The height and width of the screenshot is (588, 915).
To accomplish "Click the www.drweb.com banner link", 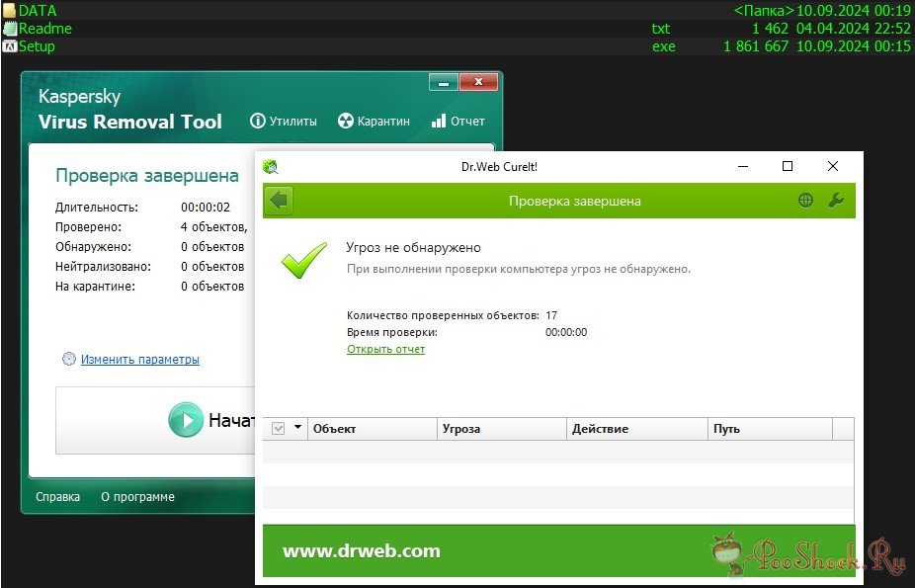I will click(x=362, y=551).
